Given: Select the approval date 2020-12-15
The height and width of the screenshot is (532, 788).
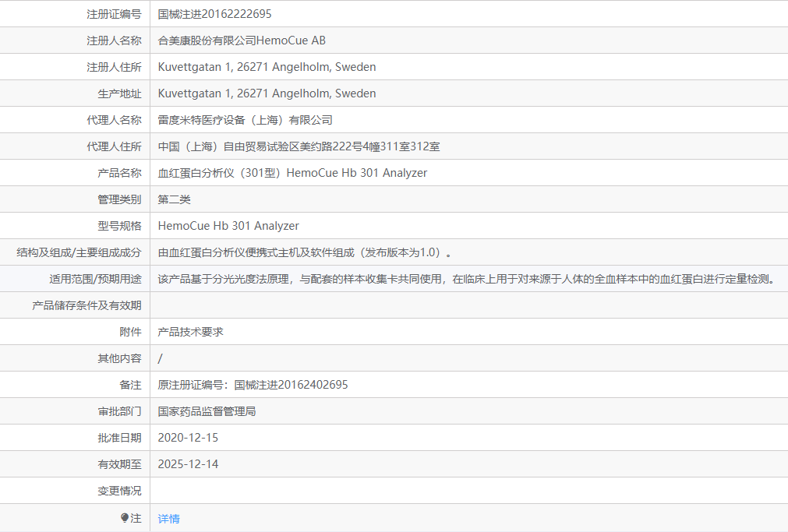Looking at the screenshot, I should (188, 438).
